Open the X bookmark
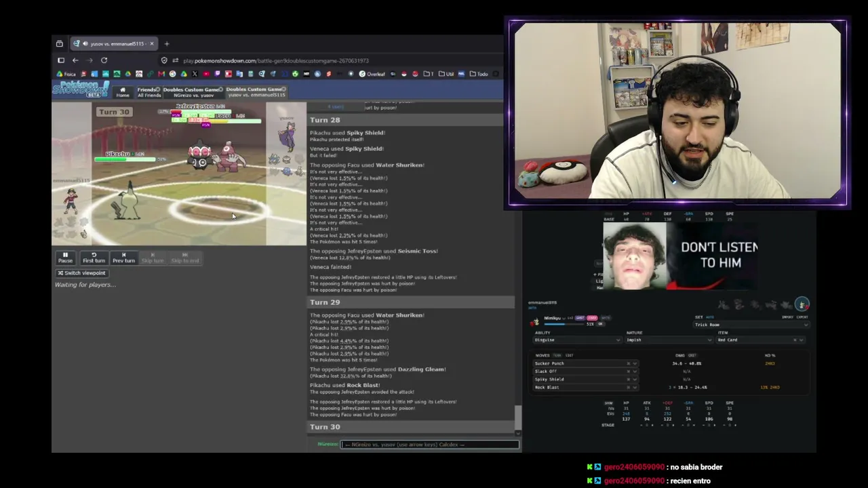This screenshot has width=868, height=488. (x=195, y=74)
